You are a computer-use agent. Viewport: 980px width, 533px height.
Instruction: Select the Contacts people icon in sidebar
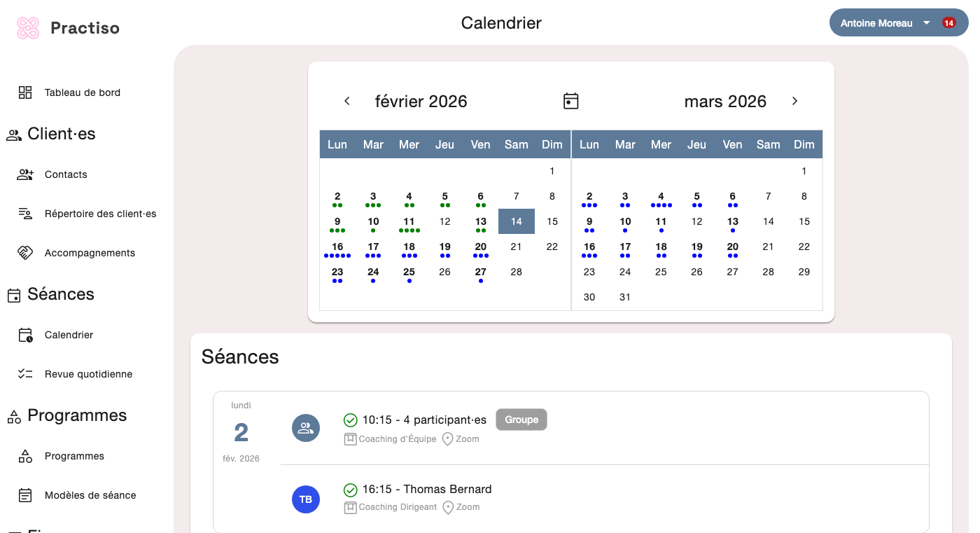[x=25, y=174]
